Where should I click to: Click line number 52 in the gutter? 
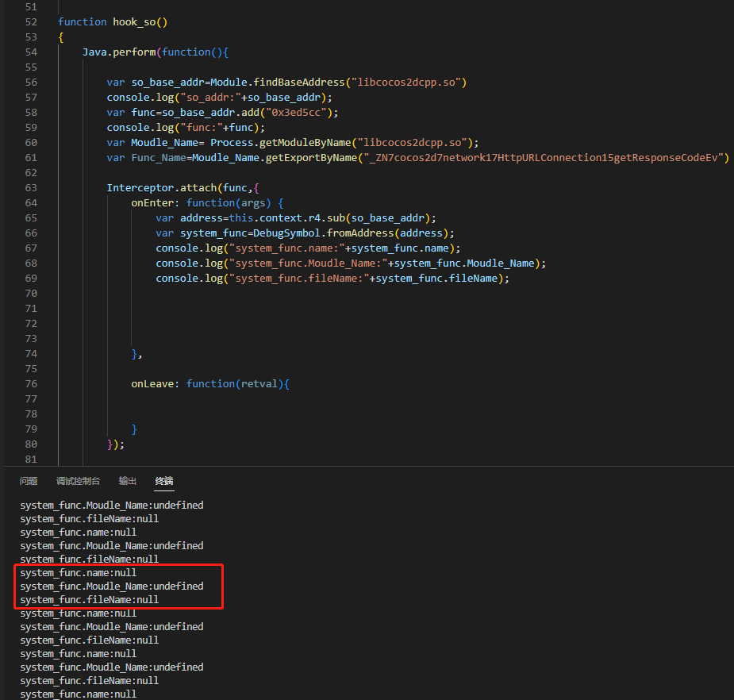(x=31, y=21)
